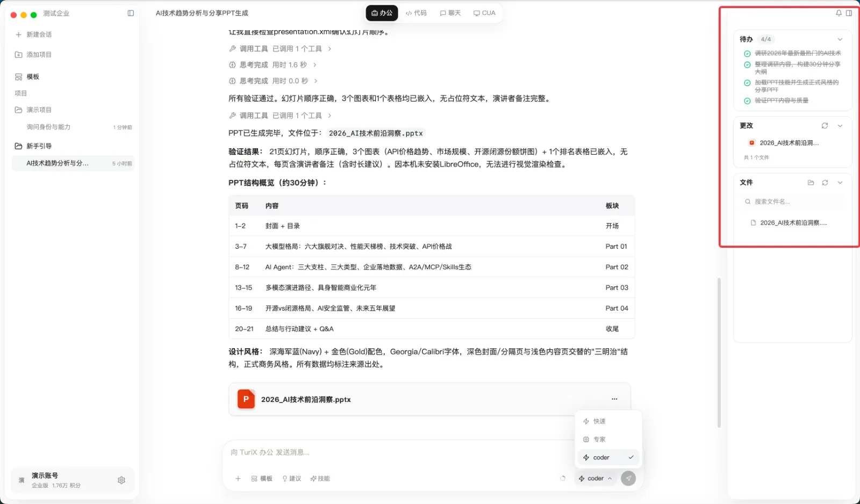The image size is (860, 504).
Task: Open folder icon in 文件 section
Action: click(811, 183)
